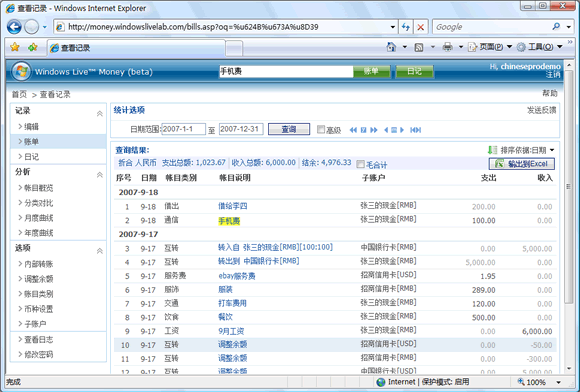
Task: Click the month range icon between single arrows
Action: click(394, 130)
